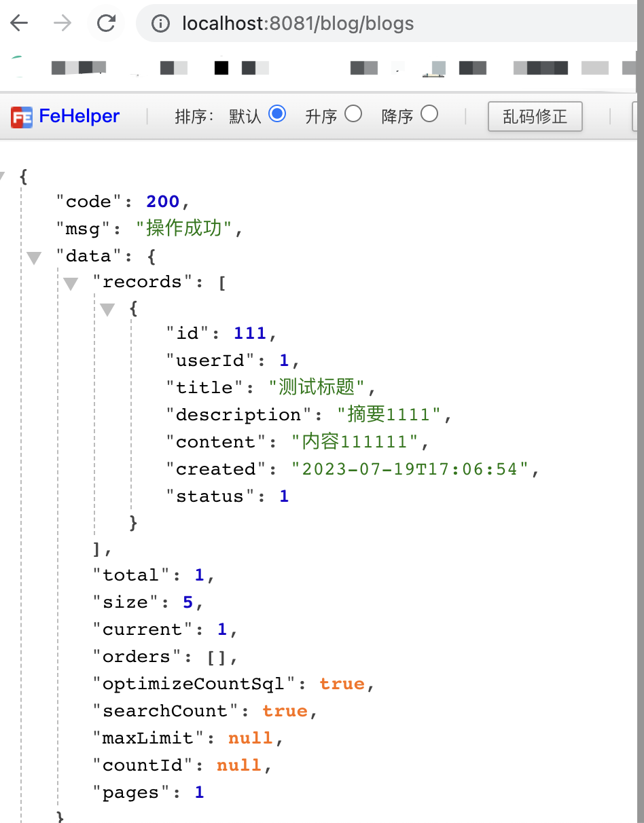Collapse the "records" array node
The height and width of the screenshot is (823, 644).
71,284
